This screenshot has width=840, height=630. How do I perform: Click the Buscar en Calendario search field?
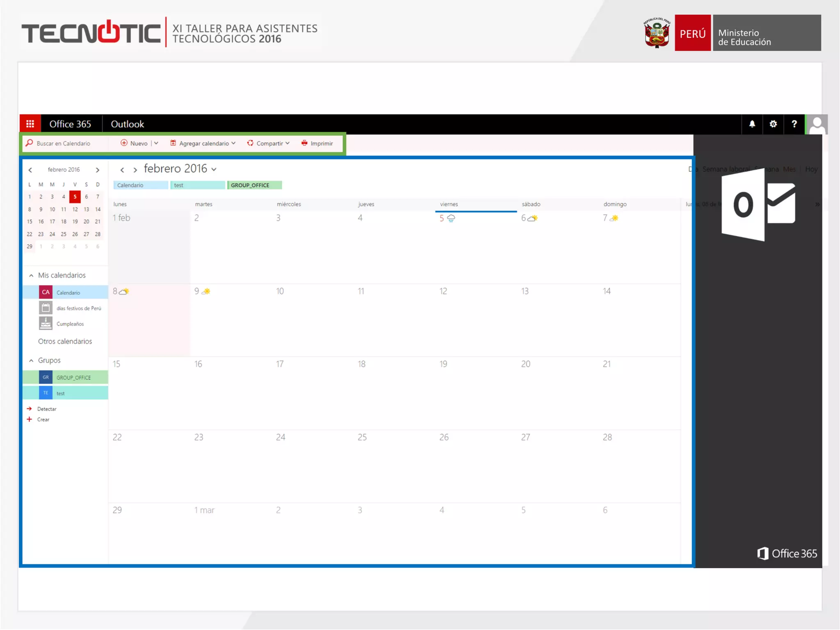(x=64, y=144)
